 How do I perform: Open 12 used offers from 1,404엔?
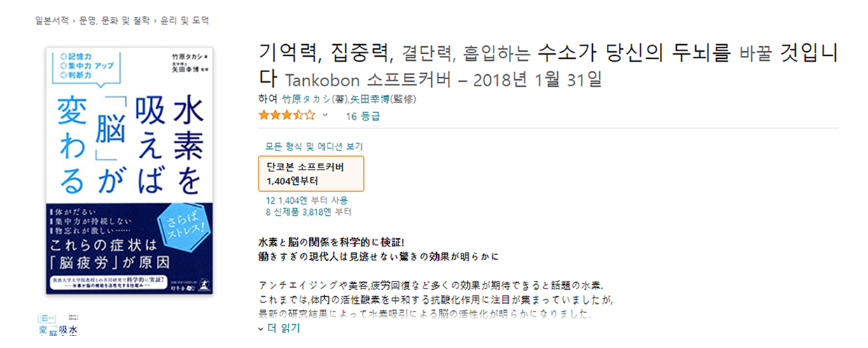(307, 200)
